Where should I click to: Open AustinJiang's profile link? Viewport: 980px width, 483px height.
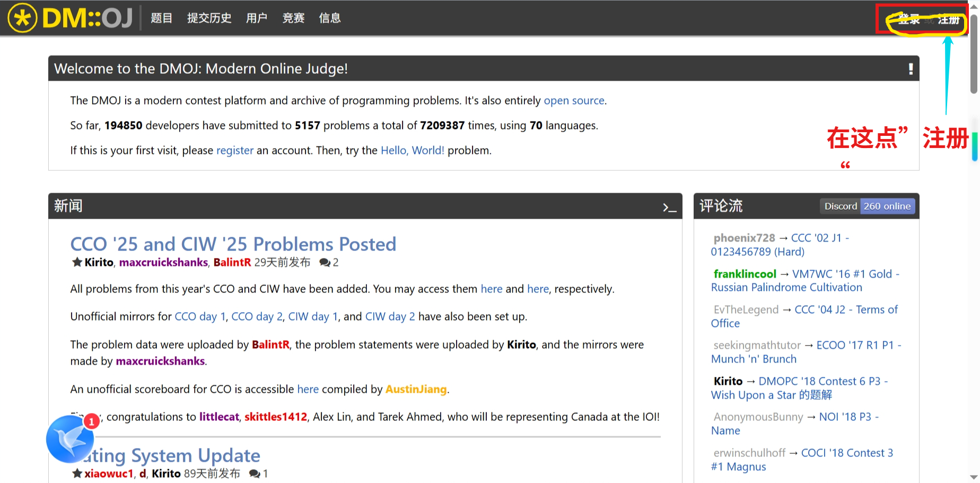pyautogui.click(x=416, y=389)
